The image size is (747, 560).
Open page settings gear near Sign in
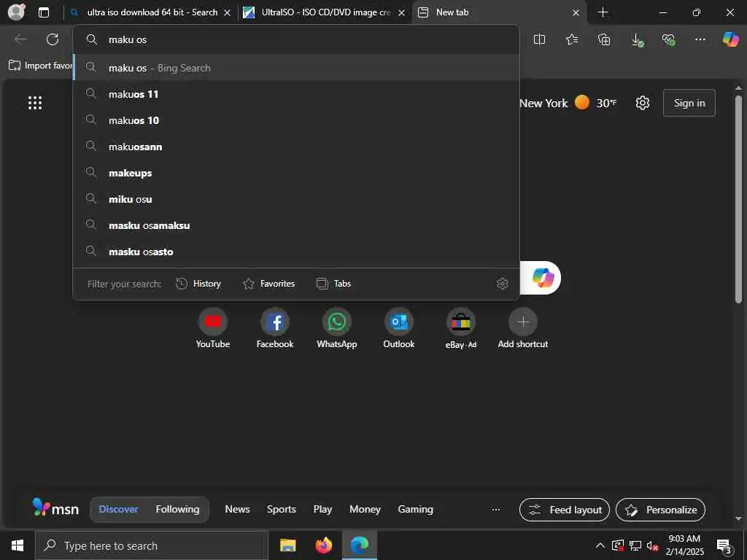pos(643,103)
